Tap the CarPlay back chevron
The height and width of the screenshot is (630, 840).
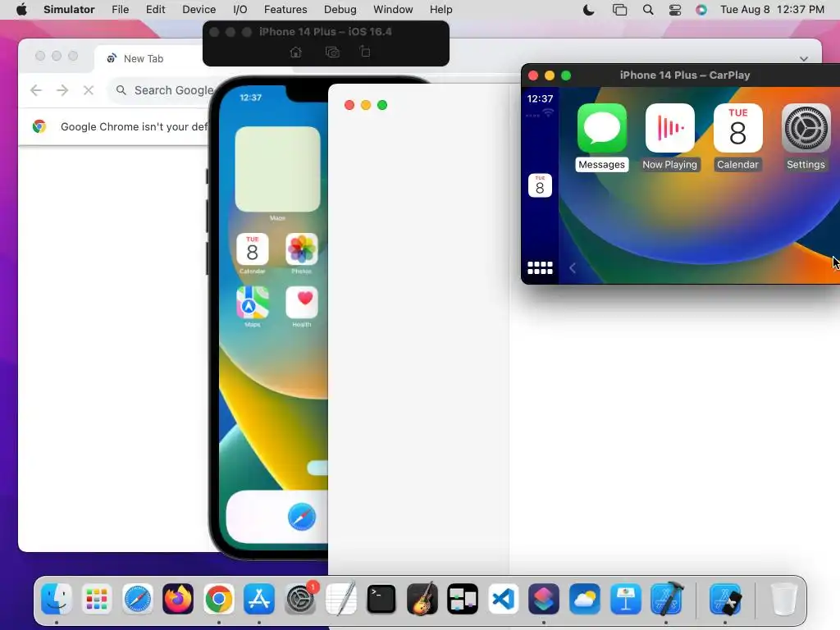[x=572, y=268]
